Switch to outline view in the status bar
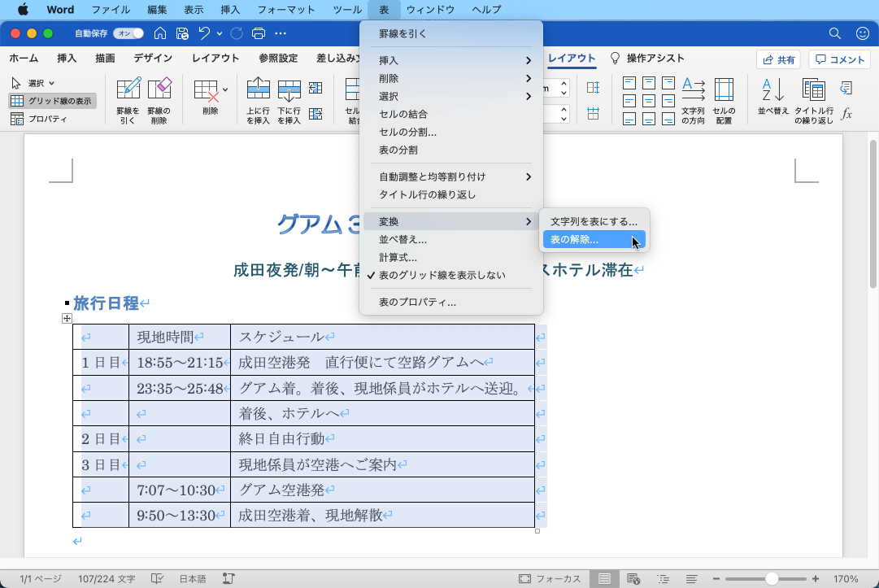 pos(664,579)
